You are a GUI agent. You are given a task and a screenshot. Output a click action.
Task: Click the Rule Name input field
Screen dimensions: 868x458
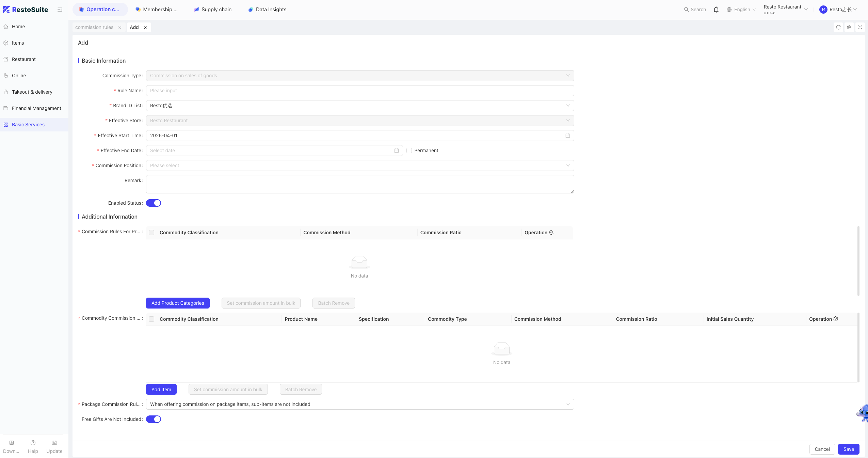coord(360,91)
